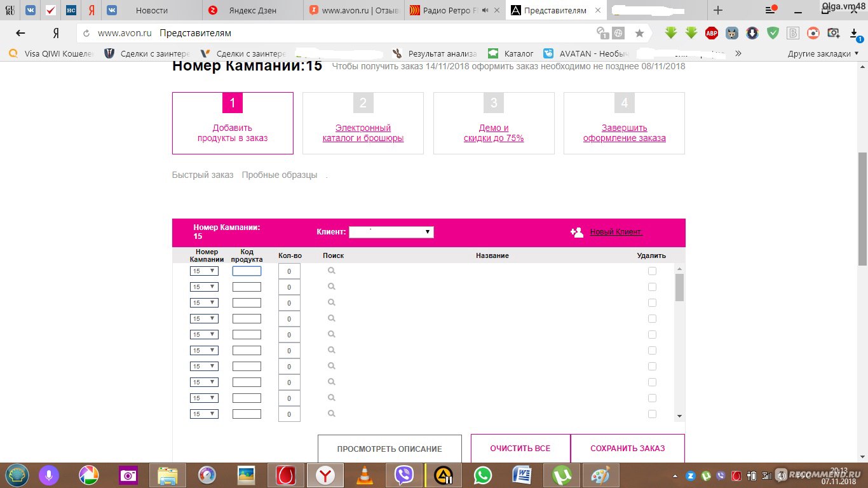Open the Paint palette icon in the taskbar
Viewport: 868px width, 488px height.
click(600, 475)
